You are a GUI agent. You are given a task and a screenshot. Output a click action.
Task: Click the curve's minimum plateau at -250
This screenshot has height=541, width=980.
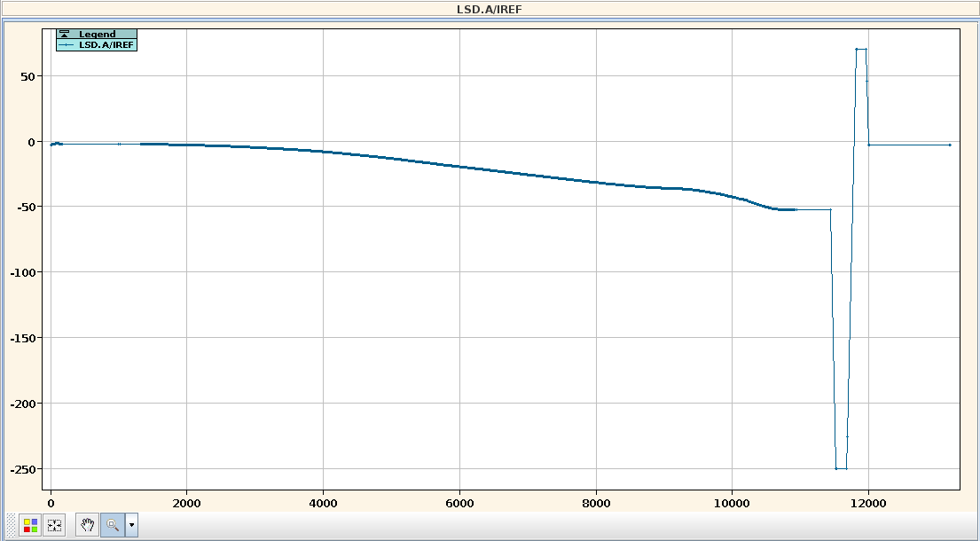tap(841, 468)
